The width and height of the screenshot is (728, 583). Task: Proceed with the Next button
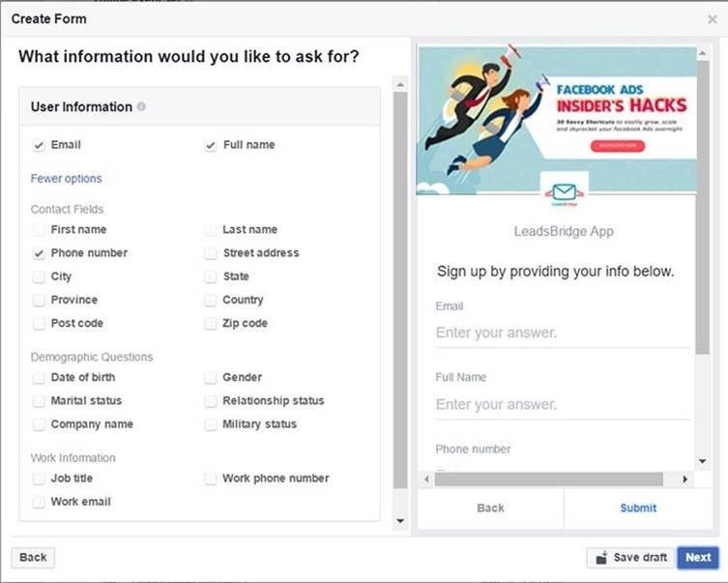tap(698, 558)
